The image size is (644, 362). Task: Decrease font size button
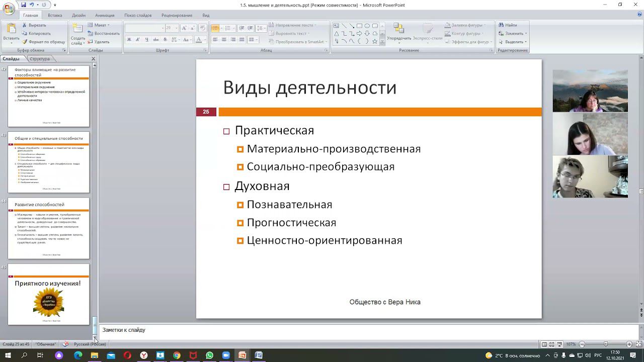[x=193, y=28]
